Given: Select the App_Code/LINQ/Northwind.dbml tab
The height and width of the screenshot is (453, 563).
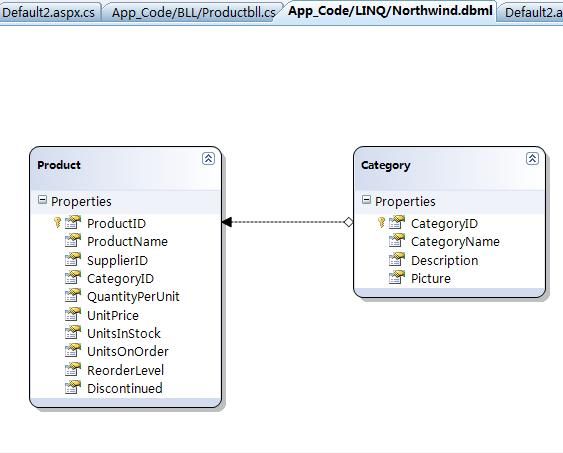Looking at the screenshot, I should (390, 11).
